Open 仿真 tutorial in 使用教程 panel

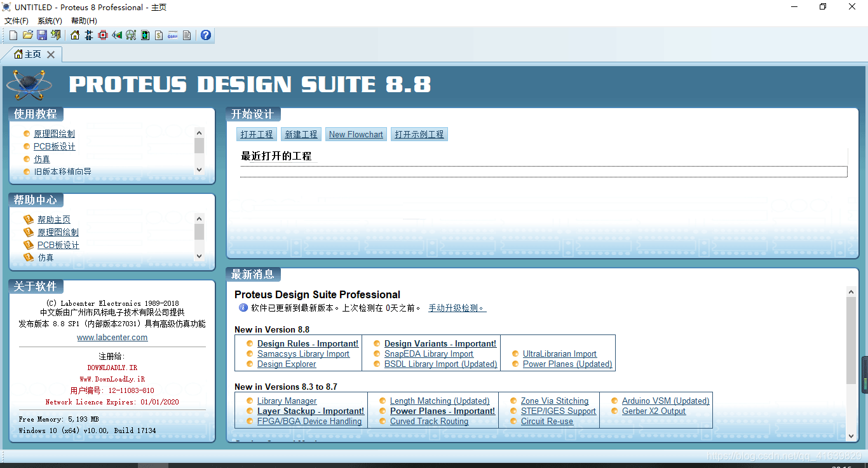click(42, 159)
